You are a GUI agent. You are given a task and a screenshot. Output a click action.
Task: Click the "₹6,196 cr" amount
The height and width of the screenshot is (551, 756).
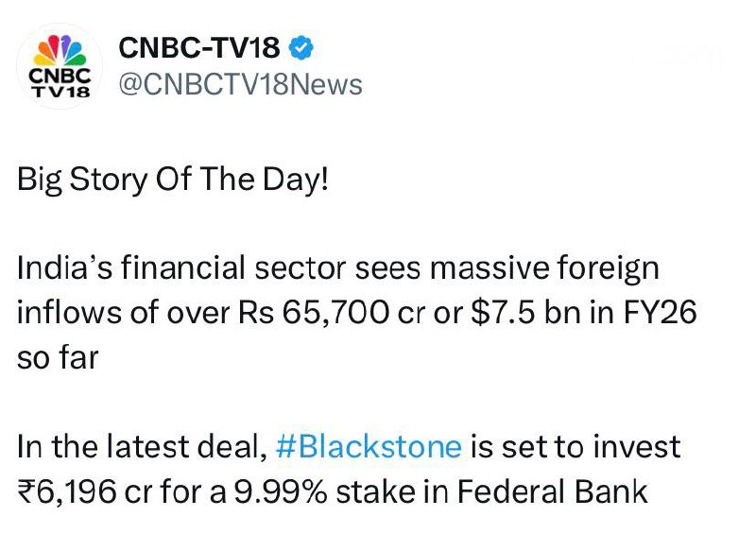[x=76, y=491]
